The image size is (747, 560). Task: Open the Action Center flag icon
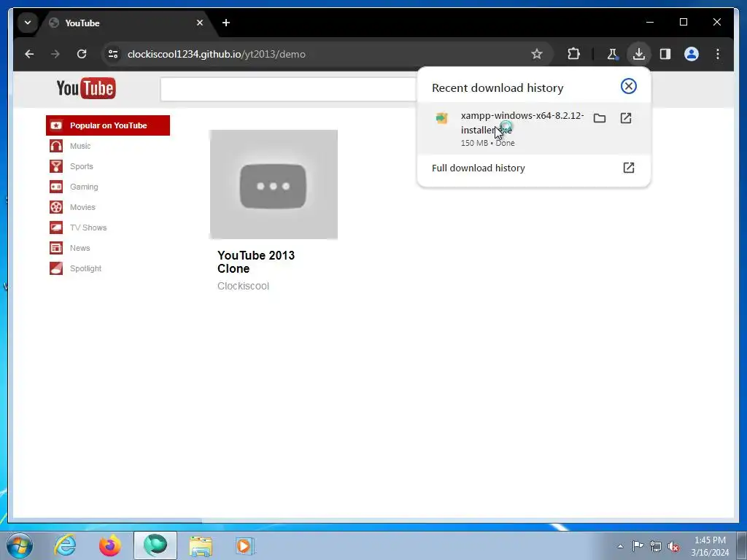(x=637, y=546)
